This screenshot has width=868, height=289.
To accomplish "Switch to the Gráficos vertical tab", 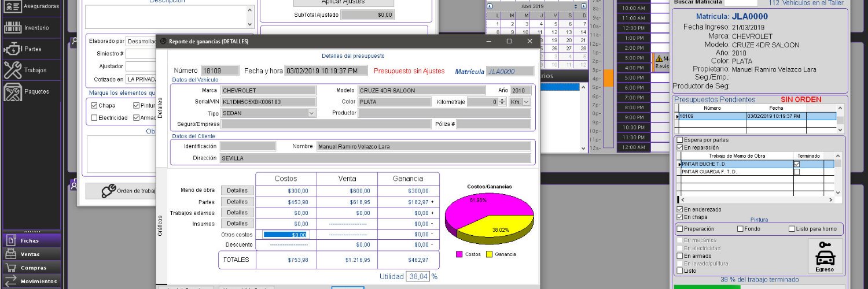I will (x=161, y=225).
